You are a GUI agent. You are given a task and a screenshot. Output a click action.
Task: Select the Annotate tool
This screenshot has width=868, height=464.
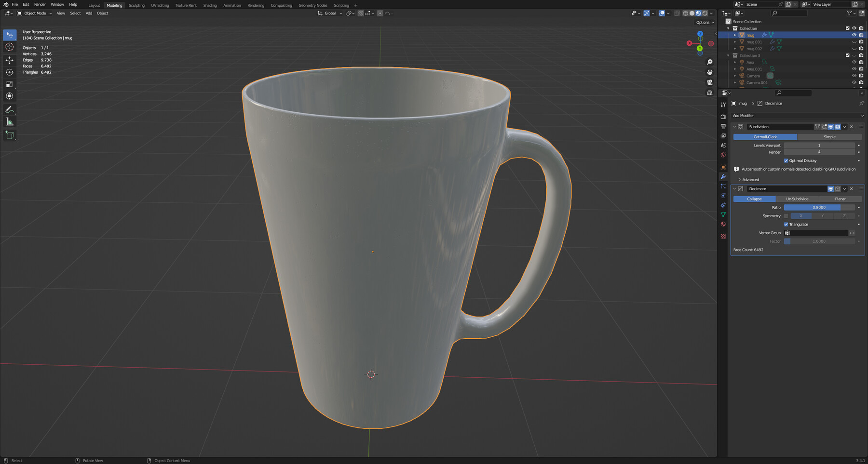tap(10, 110)
